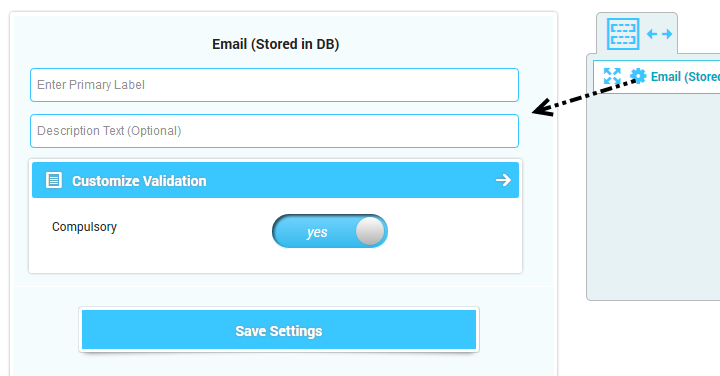This screenshot has width=720, height=376.
Task: Collapse the Customize Validation section
Action: pos(276,180)
